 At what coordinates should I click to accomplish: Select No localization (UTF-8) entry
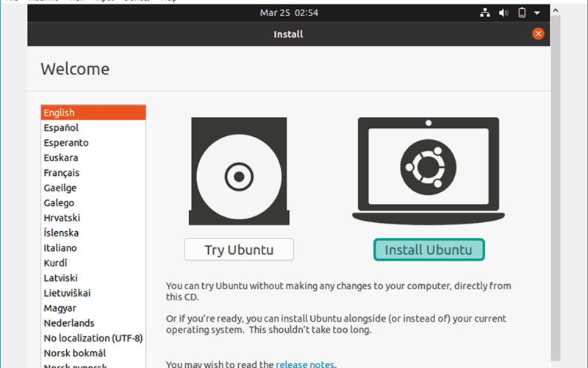[93, 338]
